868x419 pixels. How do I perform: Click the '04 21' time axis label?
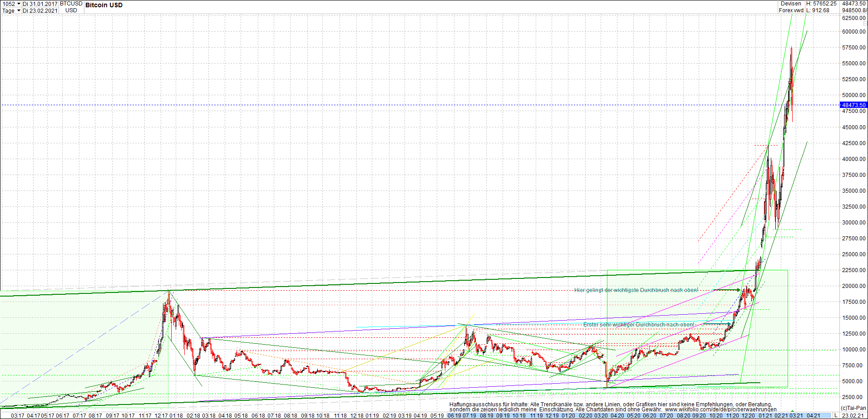pos(813,415)
